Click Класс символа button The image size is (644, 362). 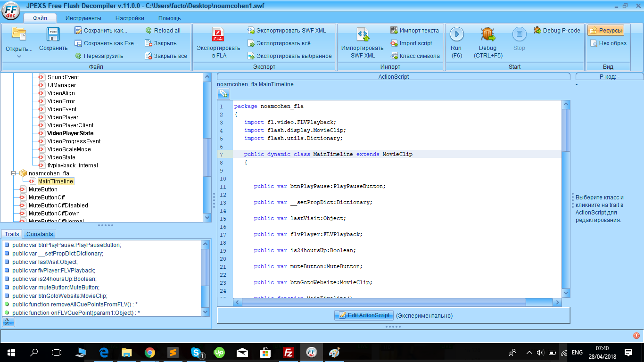(x=415, y=56)
